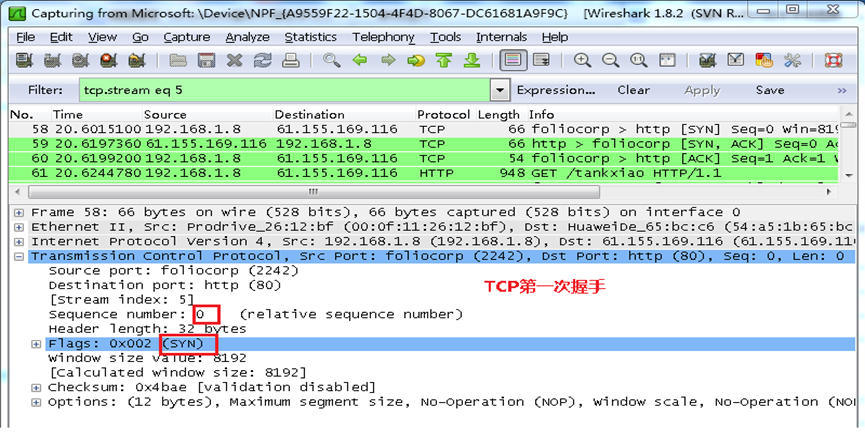Open the Go menu

(140, 37)
